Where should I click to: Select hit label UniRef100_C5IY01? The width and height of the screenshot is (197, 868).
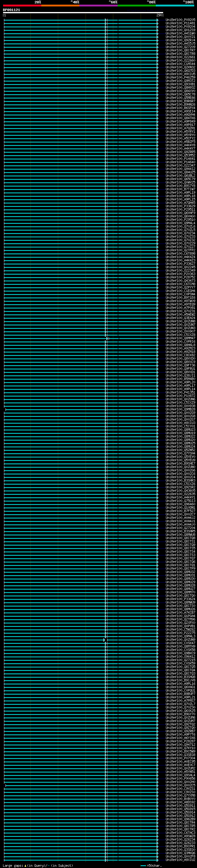pyautogui.click(x=180, y=426)
